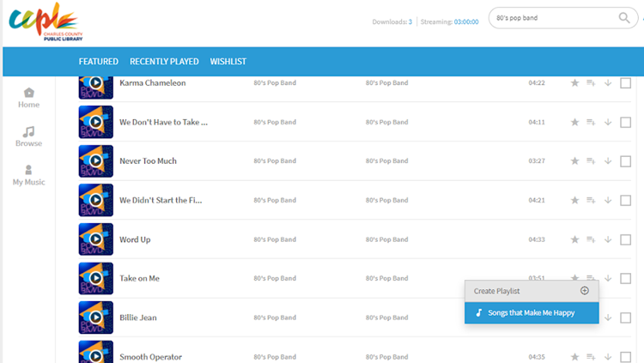
Task: Open My Music from the sidebar
Action: point(28,170)
